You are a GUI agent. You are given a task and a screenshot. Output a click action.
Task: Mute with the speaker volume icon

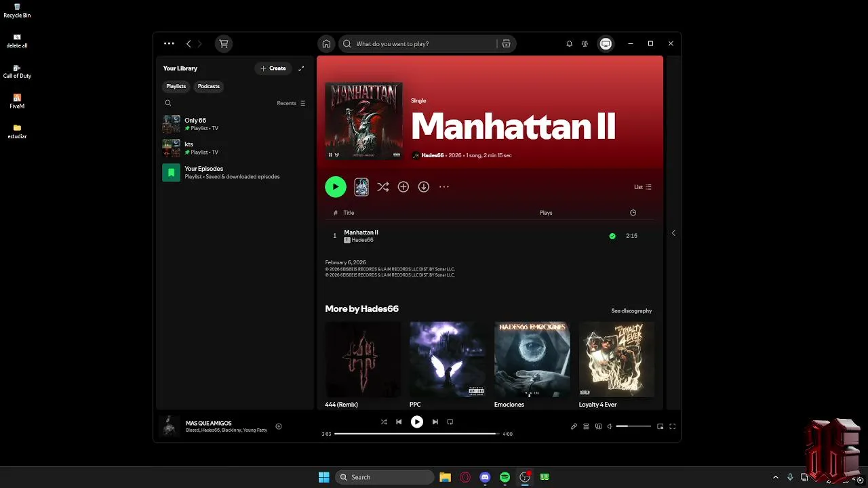pos(610,426)
